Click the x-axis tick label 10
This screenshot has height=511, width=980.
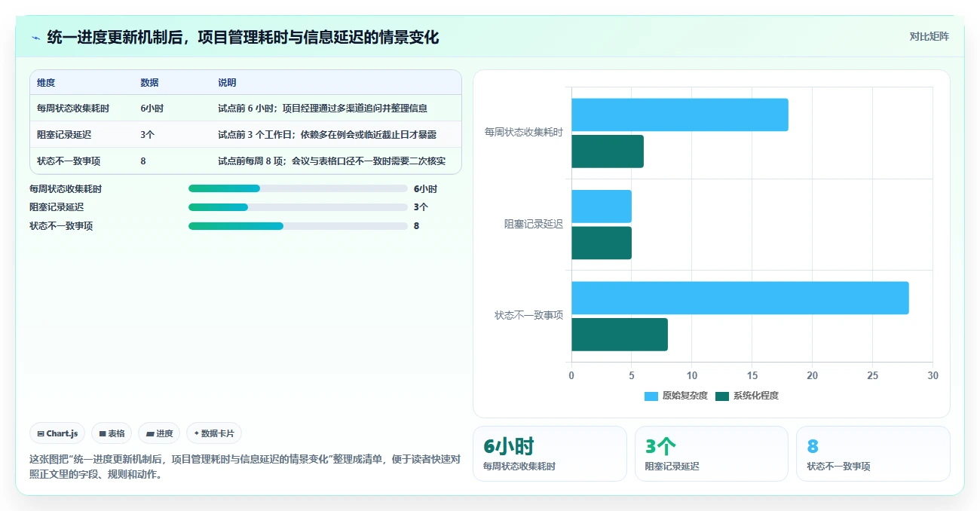point(692,375)
